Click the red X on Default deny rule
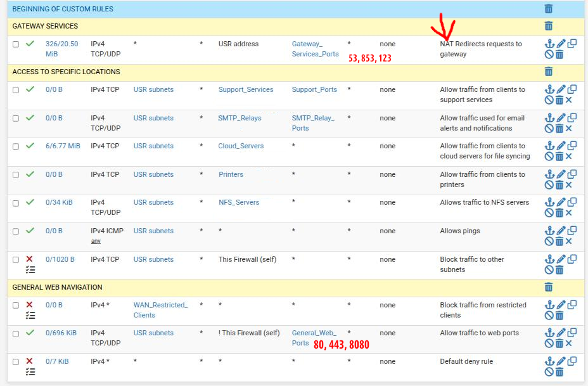 tap(30, 361)
